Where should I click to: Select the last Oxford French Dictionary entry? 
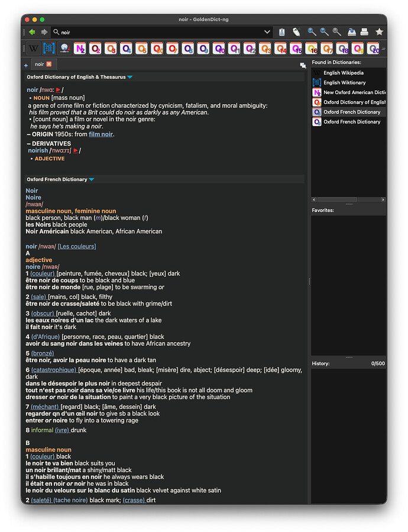click(x=349, y=122)
